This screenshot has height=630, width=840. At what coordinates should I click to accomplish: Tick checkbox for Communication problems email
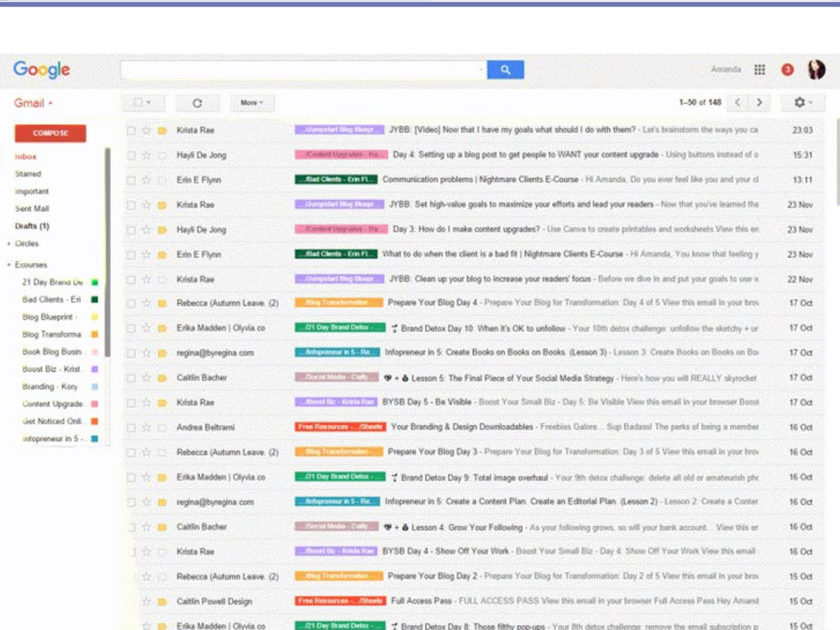[x=131, y=180]
